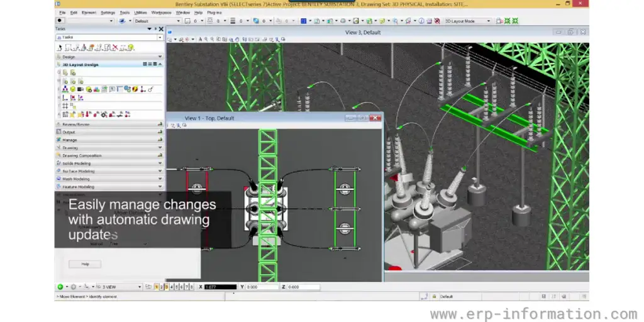Click the lightning bolt icon in 3D Layout Design
This screenshot has width=644, height=322.
[x=135, y=89]
